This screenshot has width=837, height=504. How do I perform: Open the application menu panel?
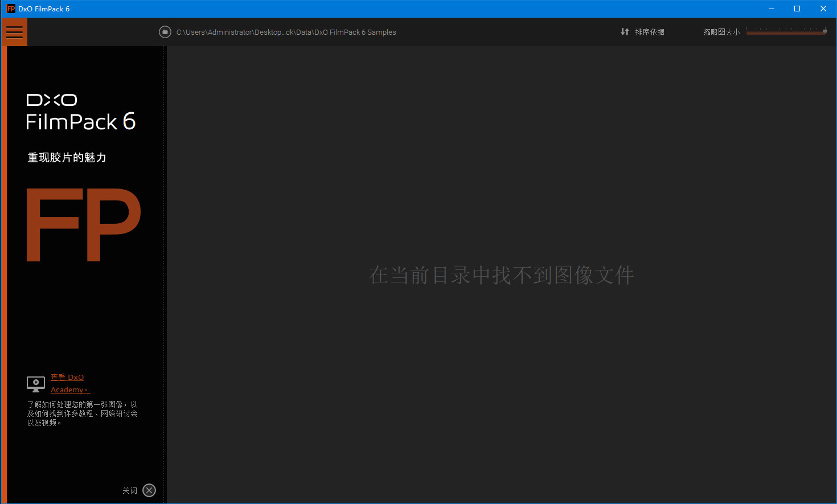tap(14, 32)
